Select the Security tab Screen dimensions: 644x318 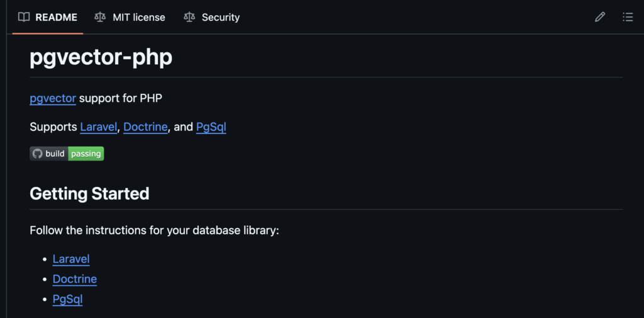tap(220, 17)
